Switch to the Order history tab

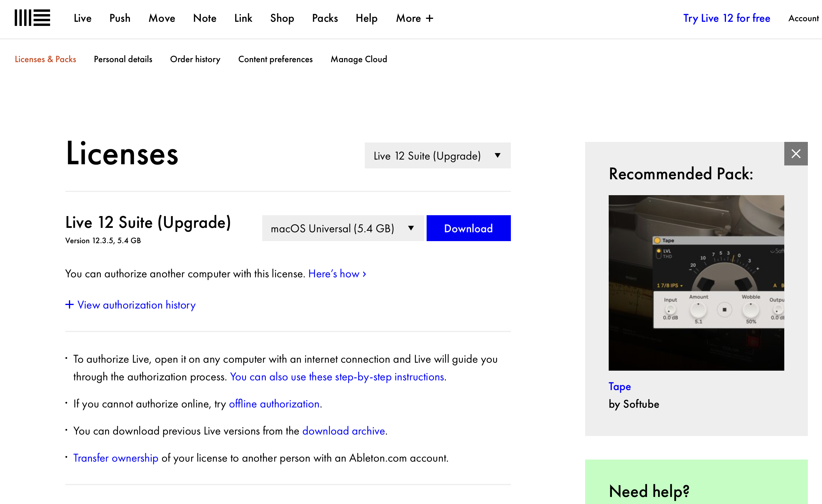click(x=195, y=59)
